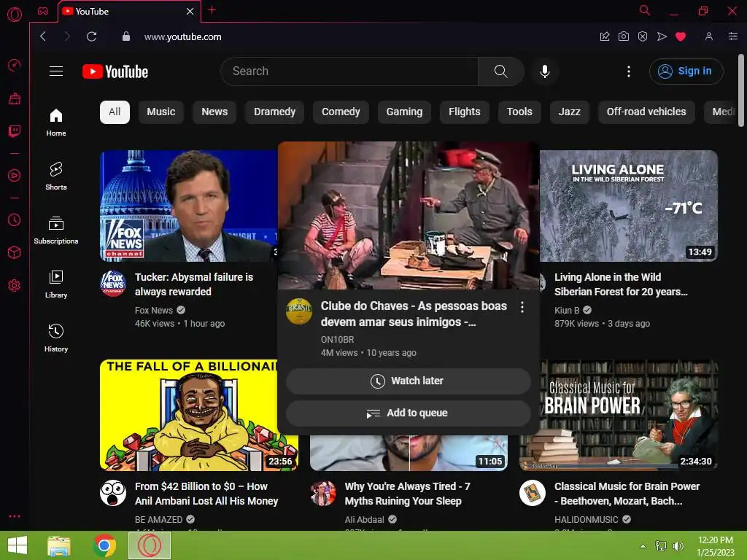Open GX Control speedometer icon in sidebar

[15, 65]
